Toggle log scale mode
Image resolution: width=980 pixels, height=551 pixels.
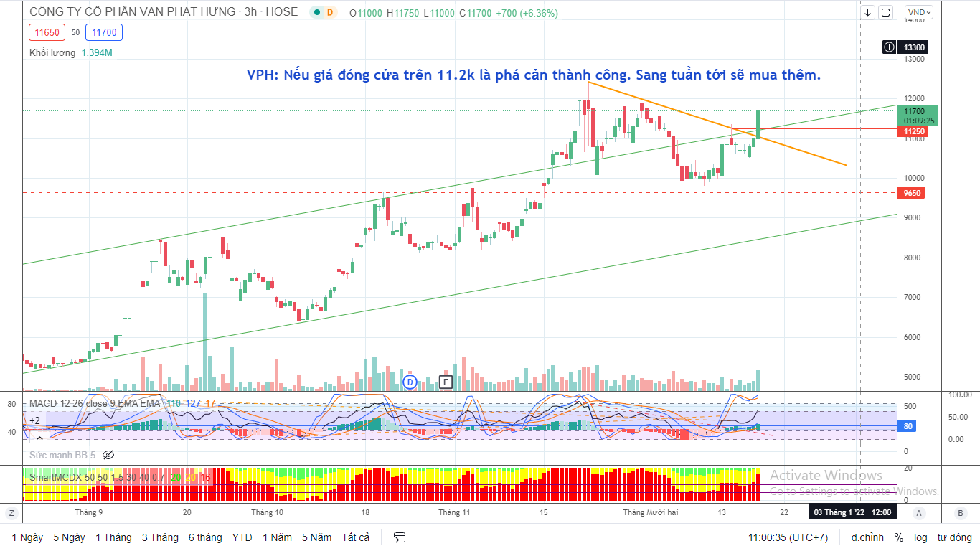920,537
